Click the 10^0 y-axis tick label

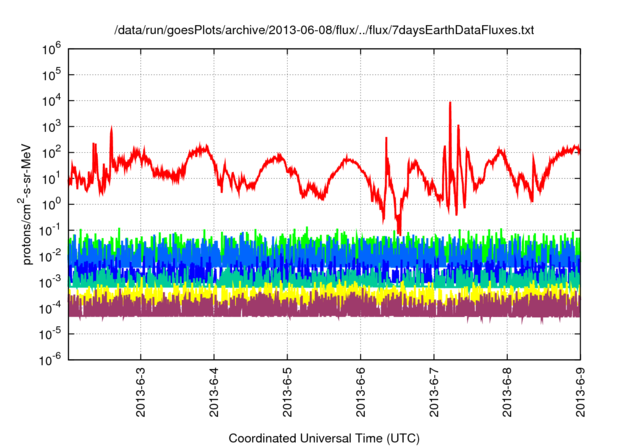click(51, 204)
